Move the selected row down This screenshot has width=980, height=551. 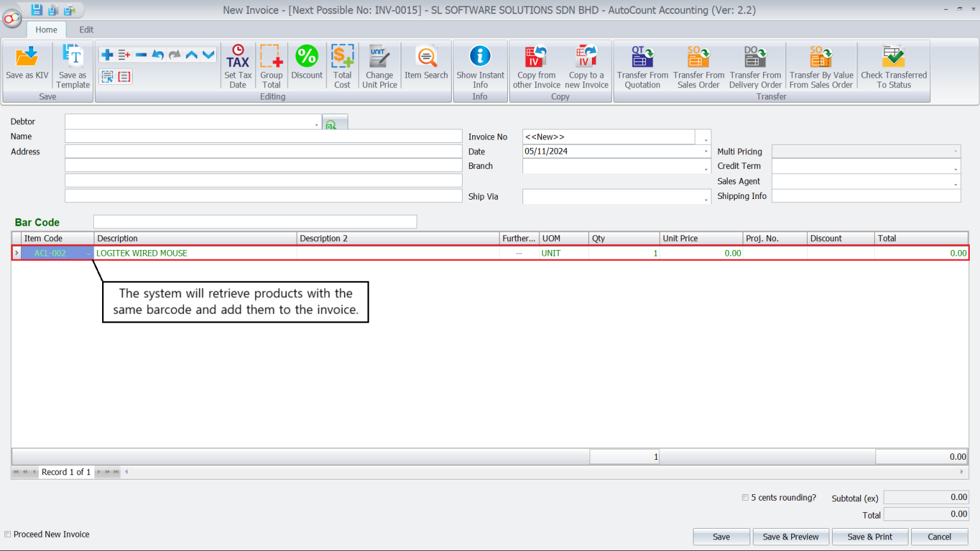click(x=207, y=54)
